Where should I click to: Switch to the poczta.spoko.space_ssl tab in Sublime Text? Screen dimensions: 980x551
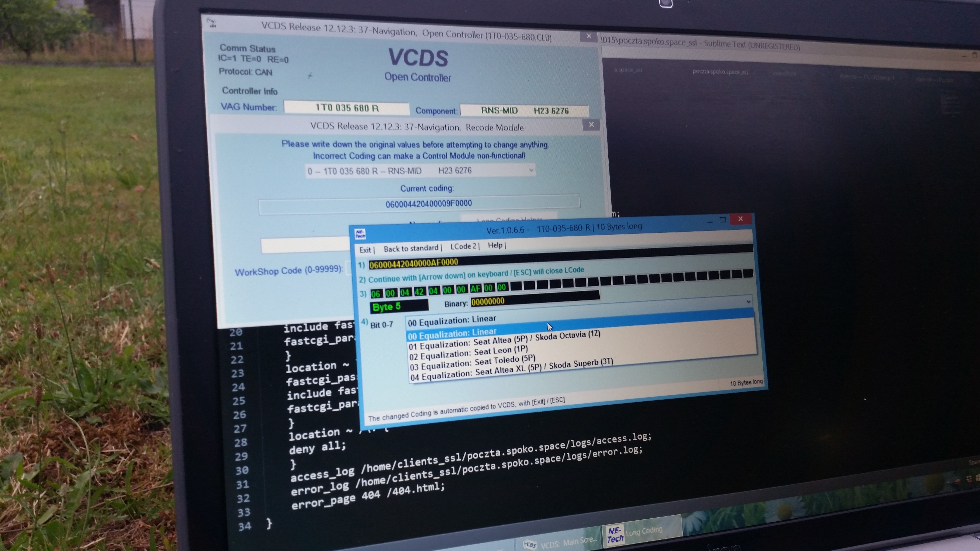[720, 72]
